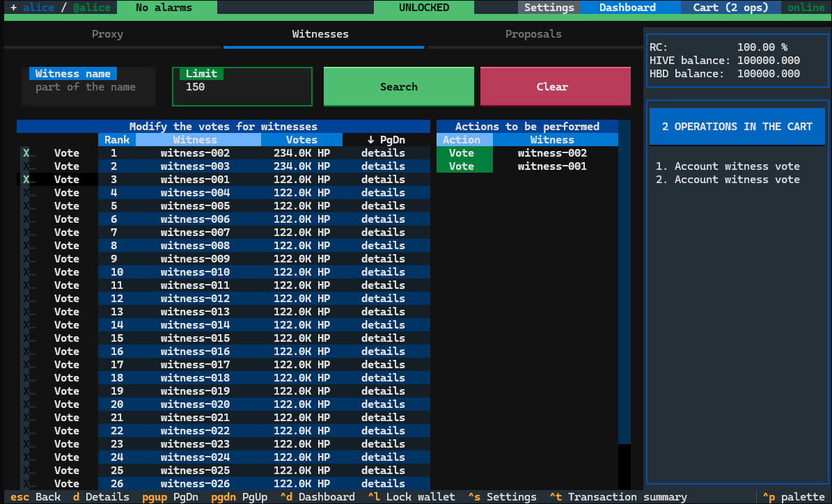
Task: Click the red Clear button
Action: point(555,86)
